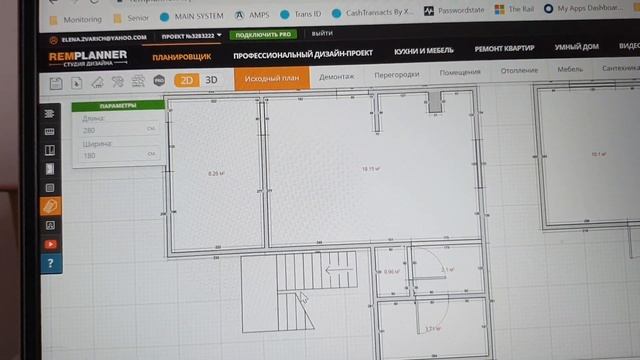The width and height of the screenshot is (640, 360).
Task: Click the toolbar icon just left of the PRO badge
Action: (138, 81)
